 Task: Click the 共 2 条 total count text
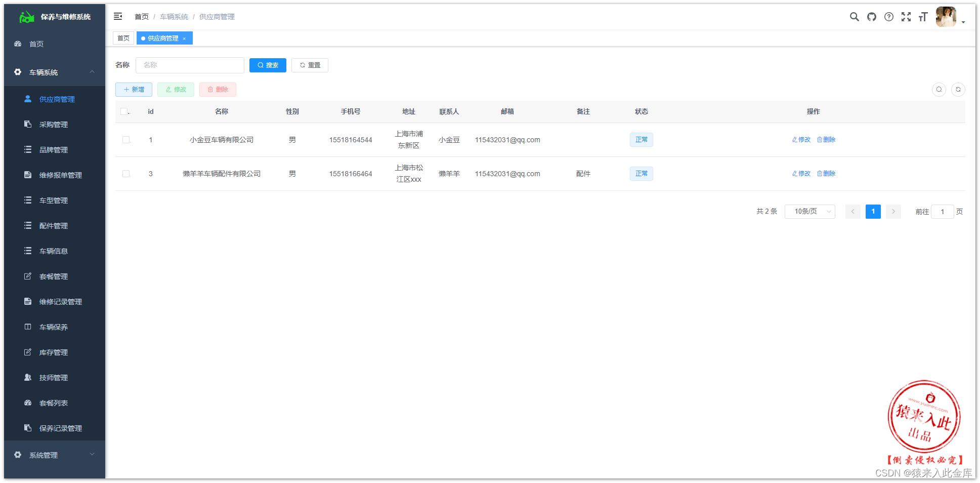click(x=766, y=212)
